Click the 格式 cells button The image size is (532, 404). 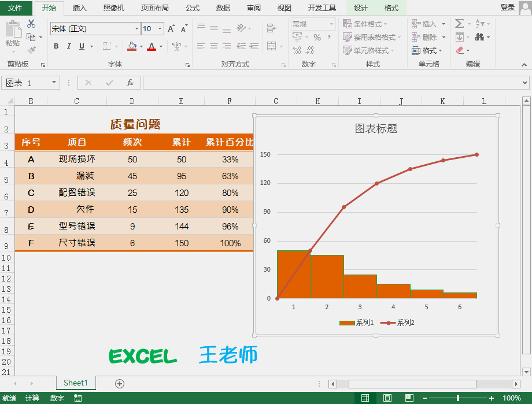(427, 50)
